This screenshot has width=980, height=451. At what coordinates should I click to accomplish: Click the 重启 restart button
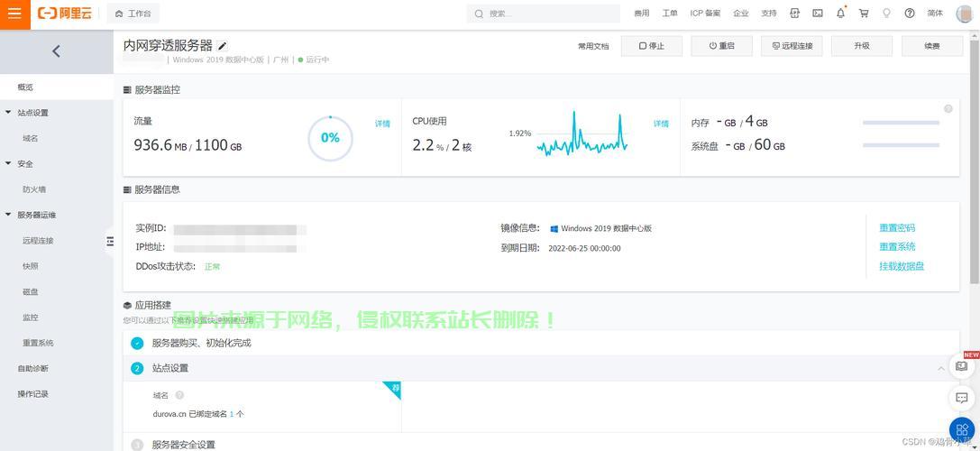pyautogui.click(x=721, y=46)
